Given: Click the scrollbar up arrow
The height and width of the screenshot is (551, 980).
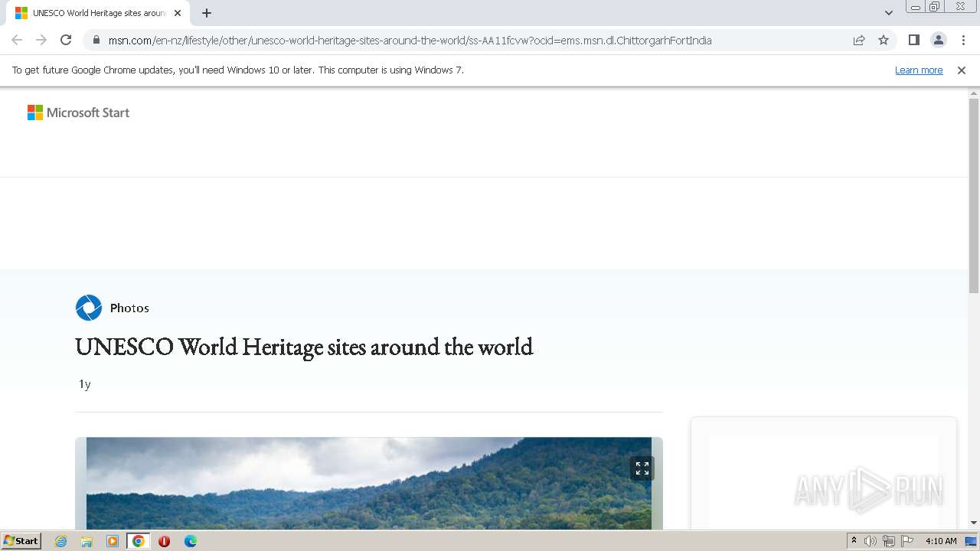Looking at the screenshot, I should (x=974, y=93).
